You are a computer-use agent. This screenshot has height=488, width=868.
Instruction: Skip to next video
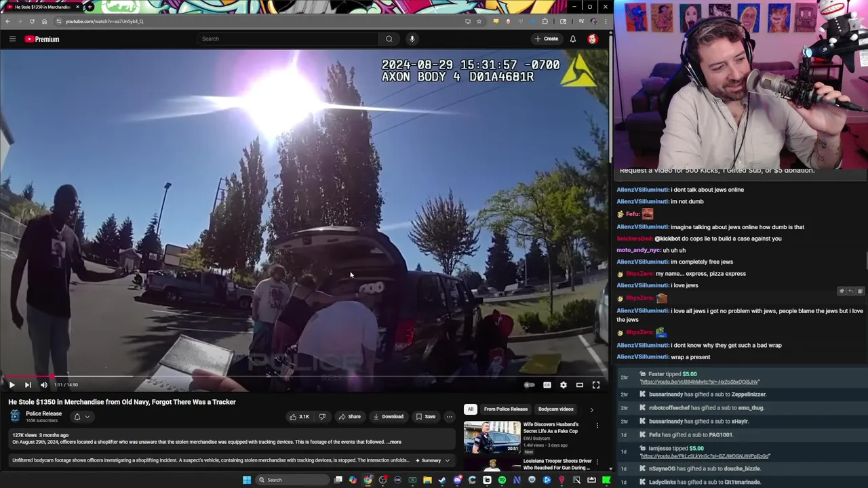pyautogui.click(x=28, y=385)
